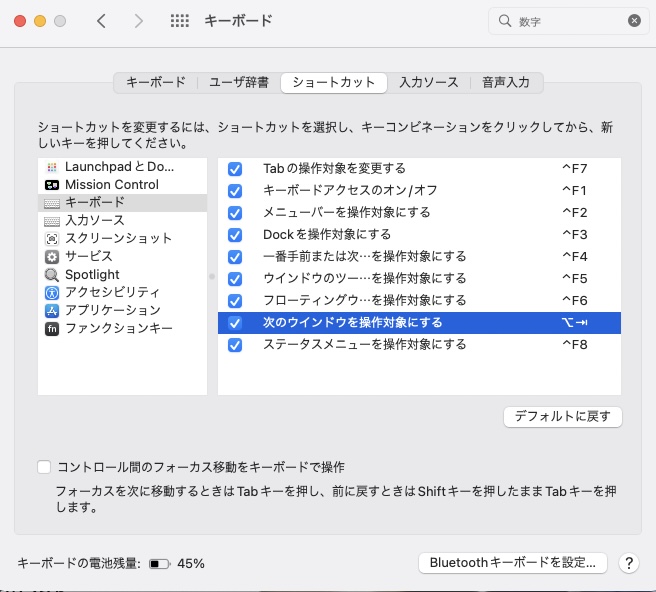This screenshot has width=656, height=592.
Task: Click the アクセシビリティ icon in sidebar
Action: coord(52,293)
